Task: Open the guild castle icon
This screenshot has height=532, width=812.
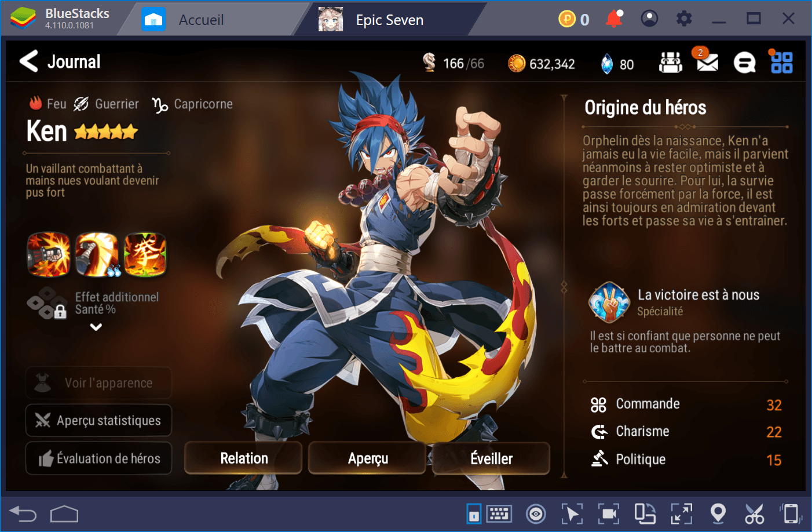Action: (670, 63)
